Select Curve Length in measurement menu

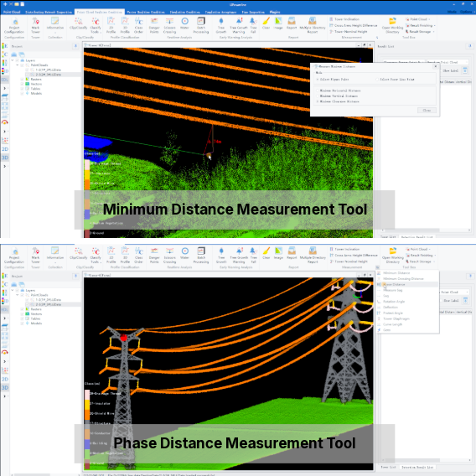[407, 324]
